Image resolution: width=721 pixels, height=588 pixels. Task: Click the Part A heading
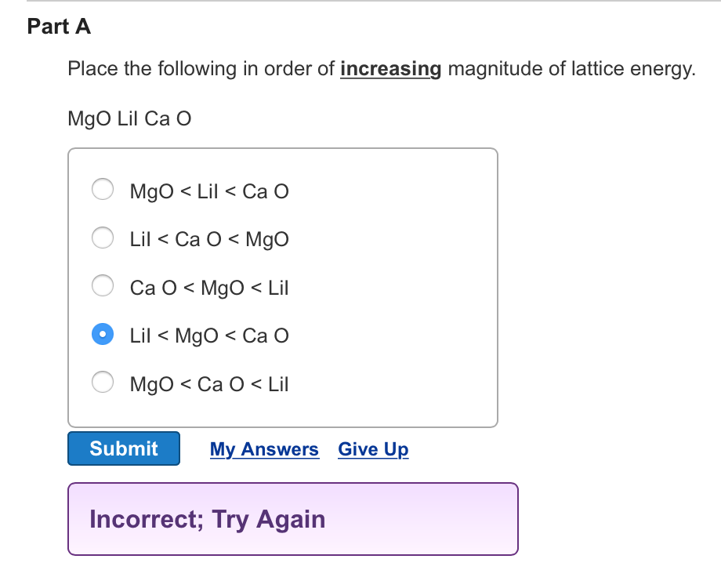tap(59, 26)
